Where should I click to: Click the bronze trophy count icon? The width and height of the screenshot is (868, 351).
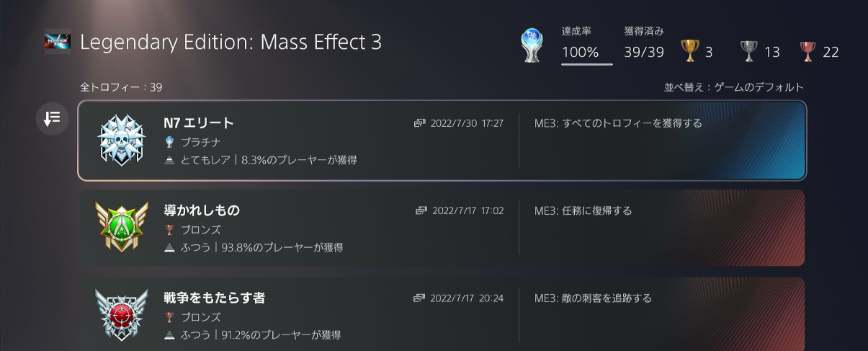pos(808,51)
